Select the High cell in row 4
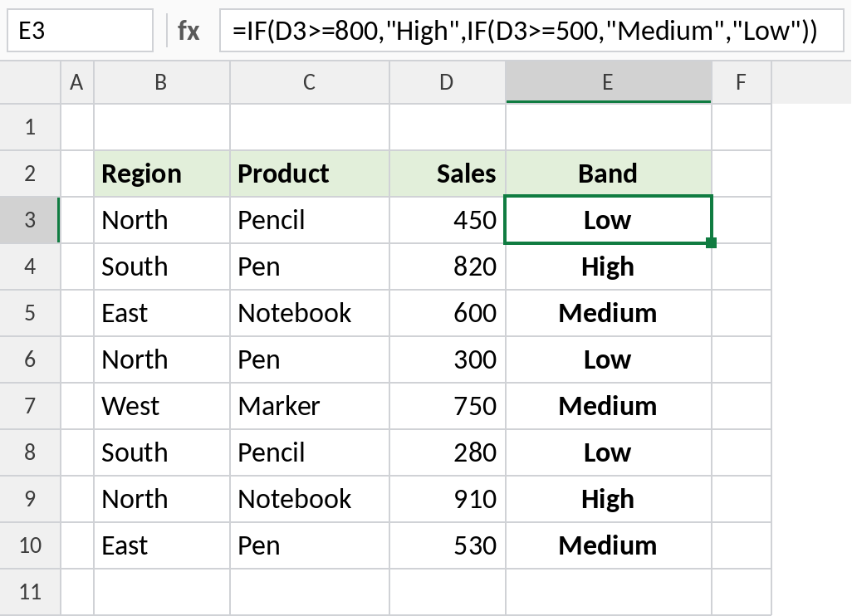 (609, 266)
